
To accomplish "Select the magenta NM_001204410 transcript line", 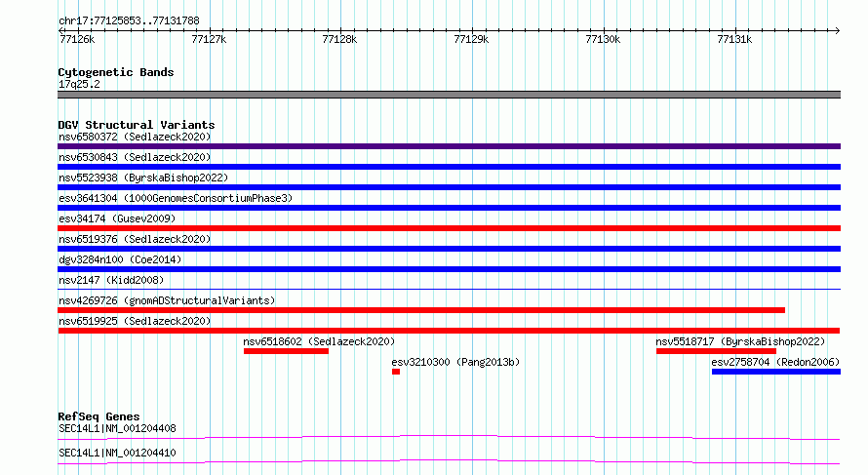I will pyautogui.click(x=449, y=461).
